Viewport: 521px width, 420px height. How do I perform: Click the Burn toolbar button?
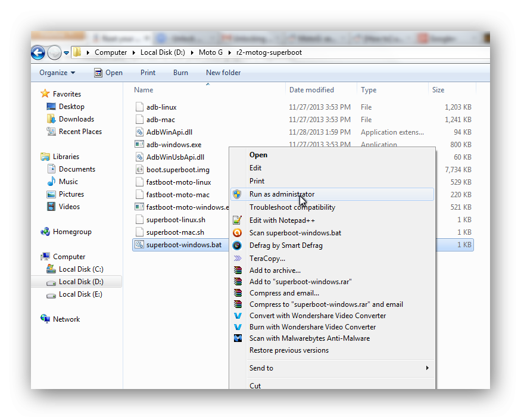180,73
